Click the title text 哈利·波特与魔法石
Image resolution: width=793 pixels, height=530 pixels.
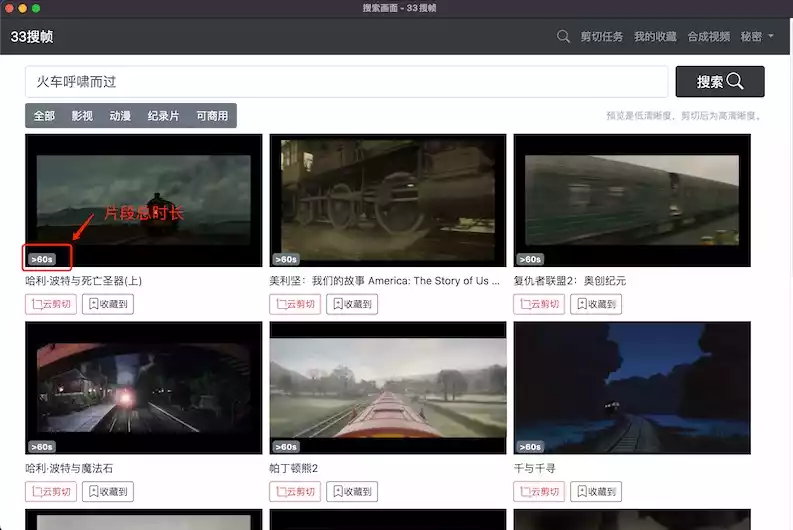[x=69, y=468]
